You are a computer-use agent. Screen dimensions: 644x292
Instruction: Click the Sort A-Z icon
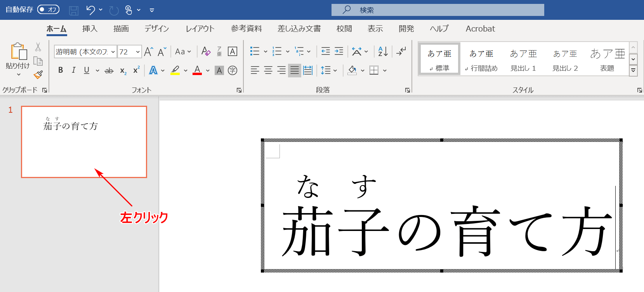[x=383, y=51]
